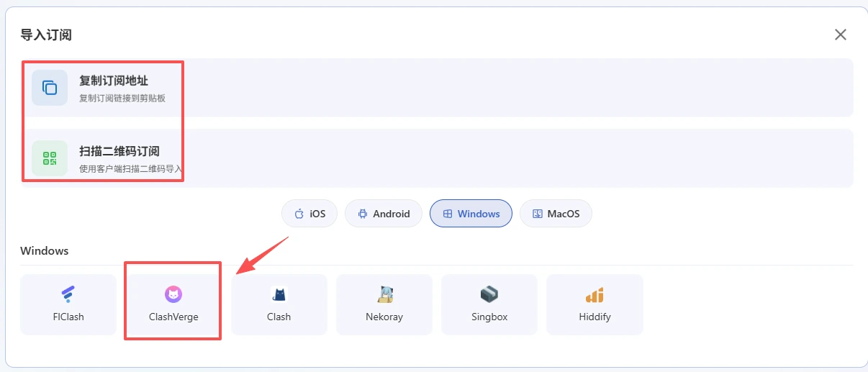The width and height of the screenshot is (868, 372).
Task: Click the Windows section heading
Action: point(45,250)
